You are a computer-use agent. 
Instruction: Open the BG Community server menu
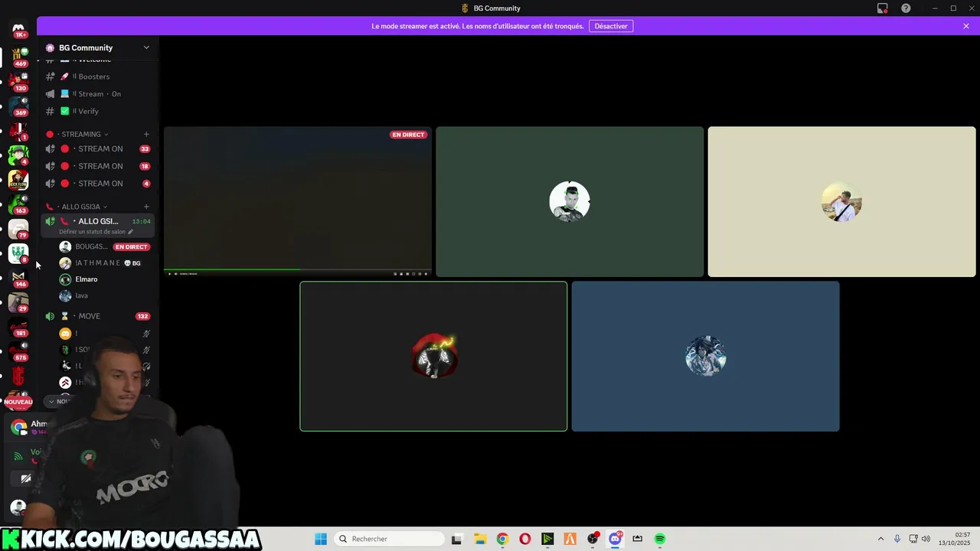(x=98, y=47)
